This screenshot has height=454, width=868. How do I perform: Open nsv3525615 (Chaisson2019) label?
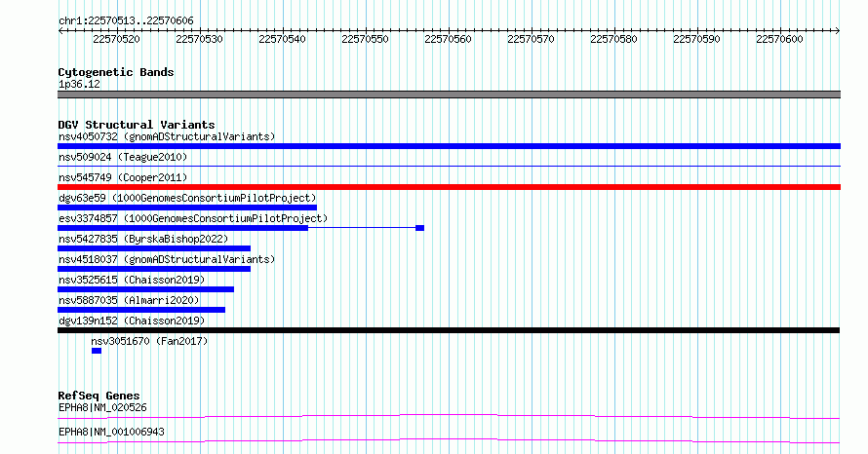(132, 280)
